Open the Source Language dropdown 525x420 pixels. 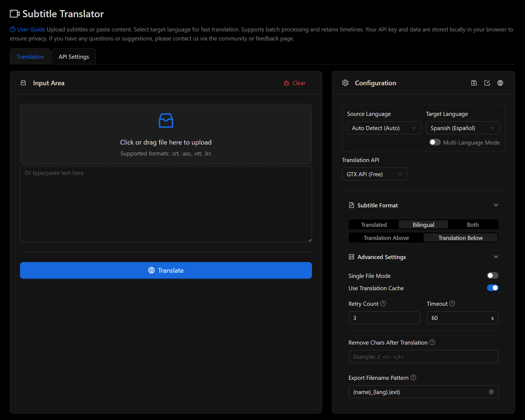pos(384,128)
